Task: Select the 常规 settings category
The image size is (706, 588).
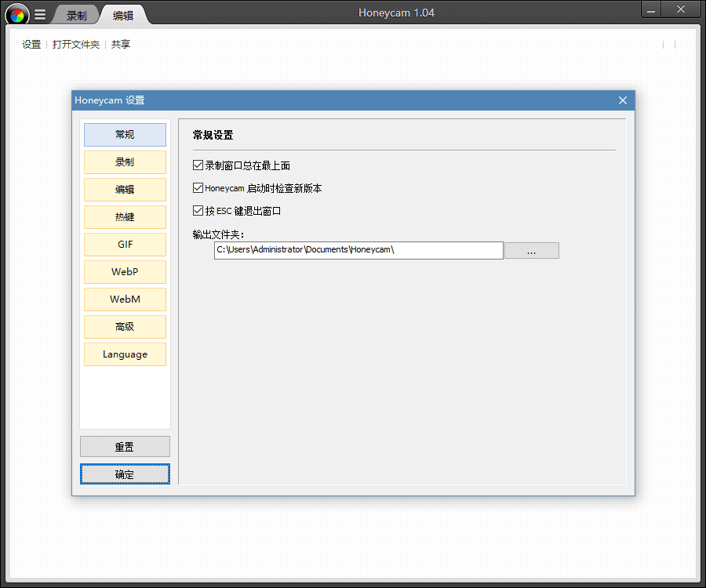Action: [126, 135]
